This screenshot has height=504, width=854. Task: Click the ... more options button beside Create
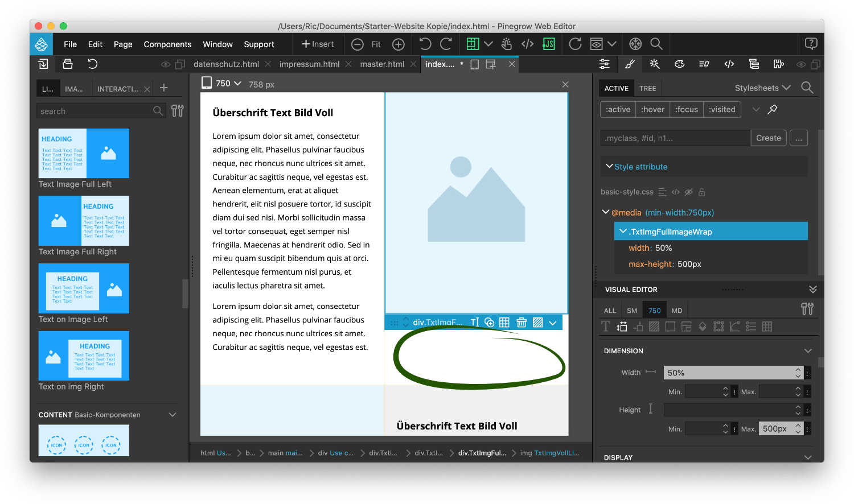coord(799,138)
